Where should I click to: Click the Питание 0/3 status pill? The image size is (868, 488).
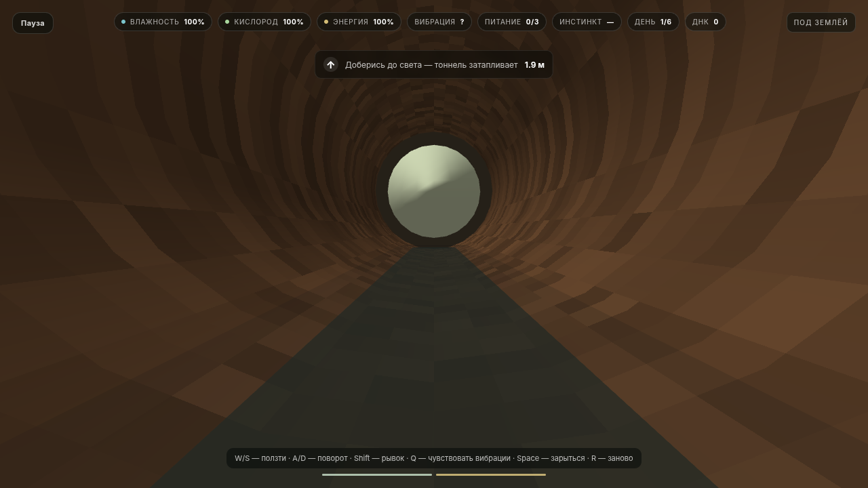click(512, 22)
